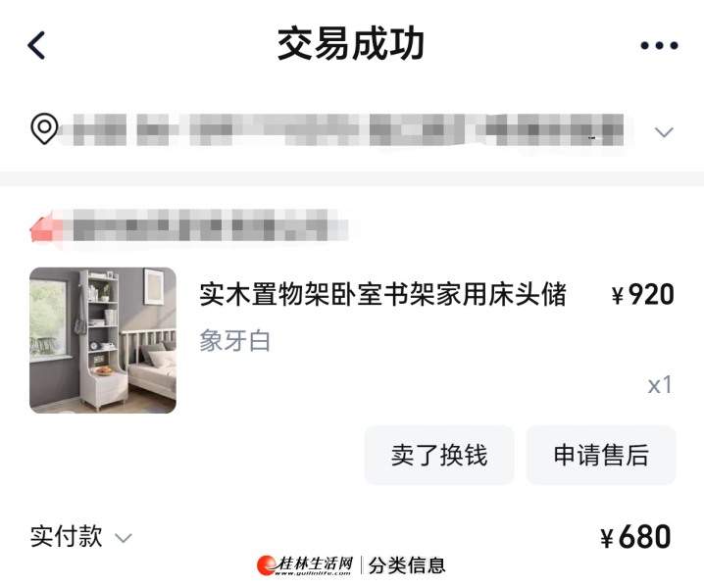
Task: Click the 申请售后 button
Action: (601, 455)
